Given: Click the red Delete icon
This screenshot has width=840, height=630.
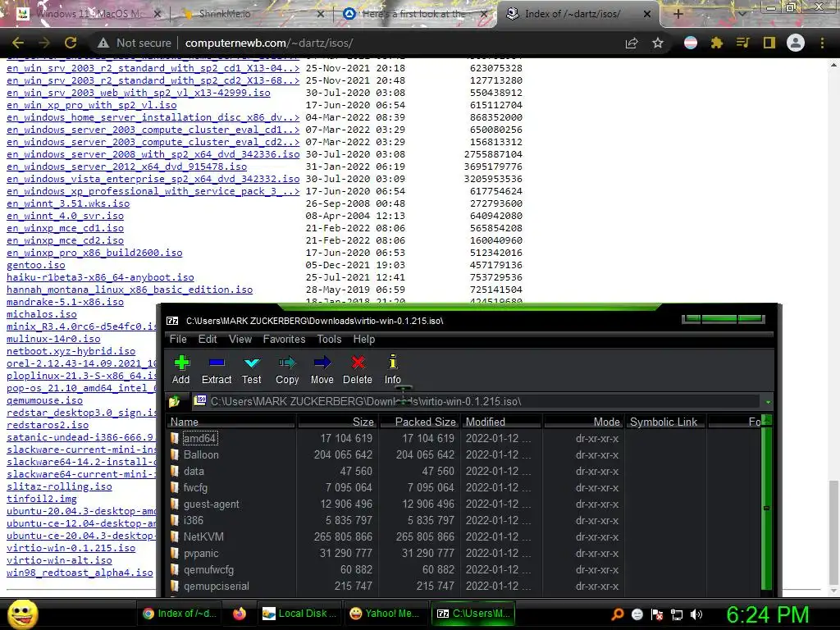Looking at the screenshot, I should (x=358, y=370).
